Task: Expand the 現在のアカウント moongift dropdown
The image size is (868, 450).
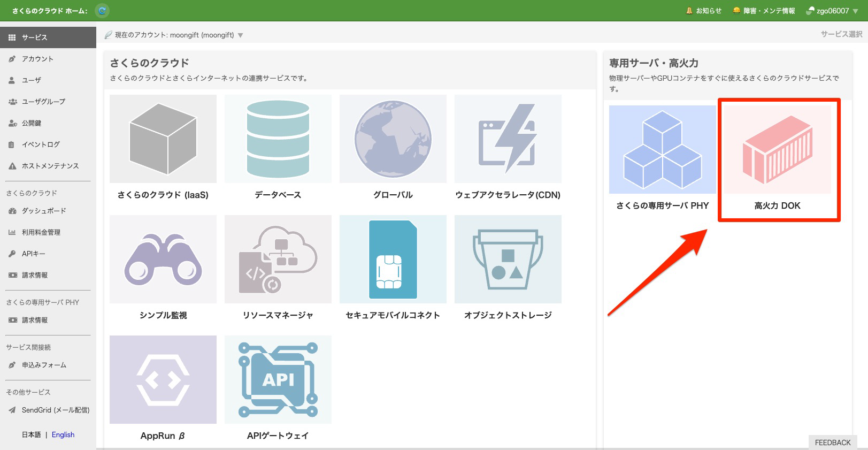Action: coord(174,35)
